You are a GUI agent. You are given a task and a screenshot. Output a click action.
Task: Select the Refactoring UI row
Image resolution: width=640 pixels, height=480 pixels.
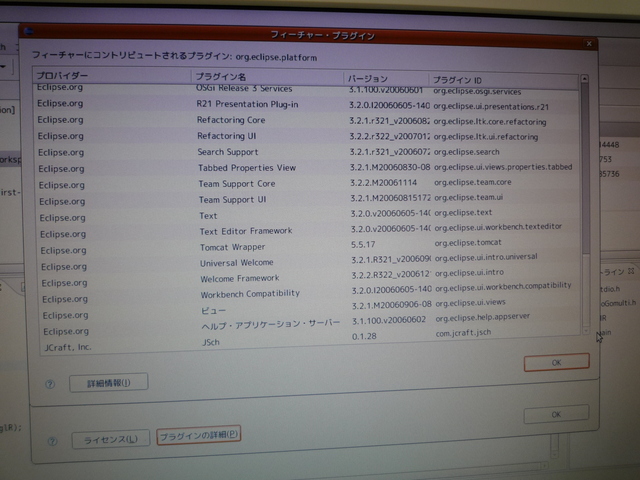tap(307, 136)
